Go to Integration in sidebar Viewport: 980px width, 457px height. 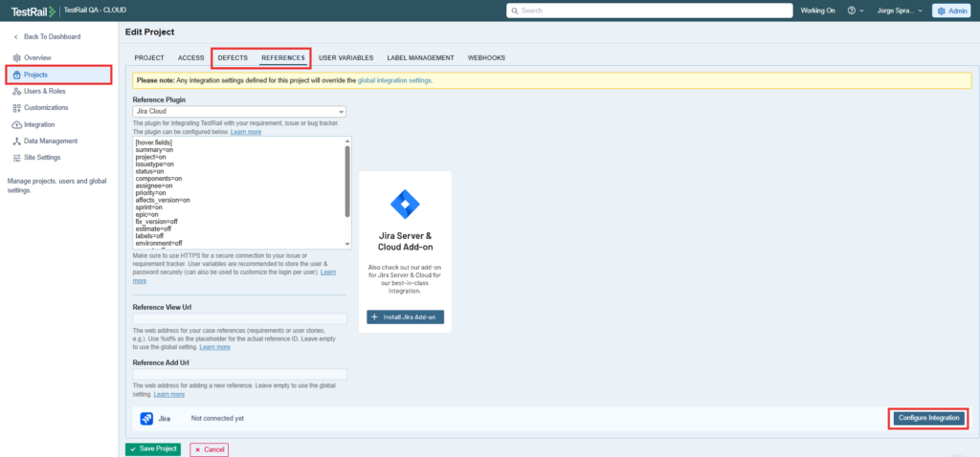coord(39,124)
